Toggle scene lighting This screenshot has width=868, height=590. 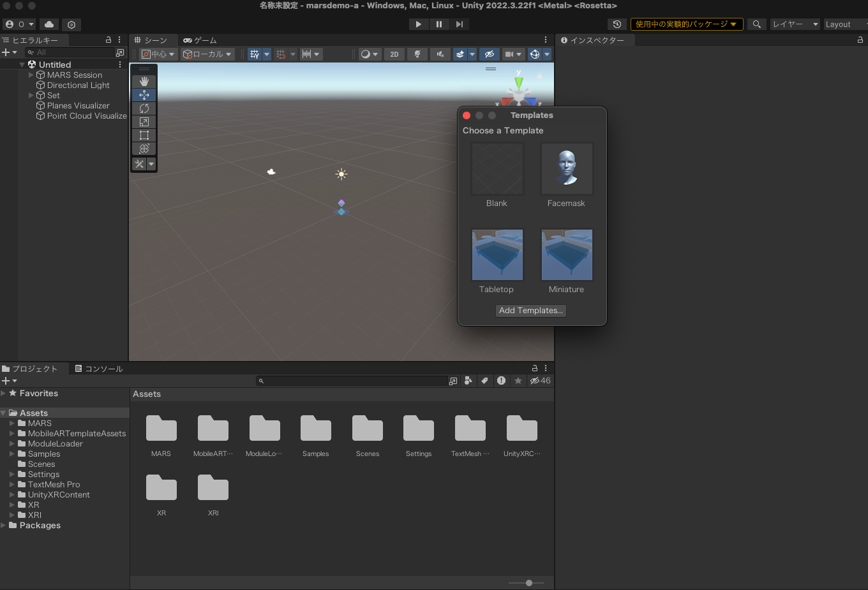pos(417,54)
